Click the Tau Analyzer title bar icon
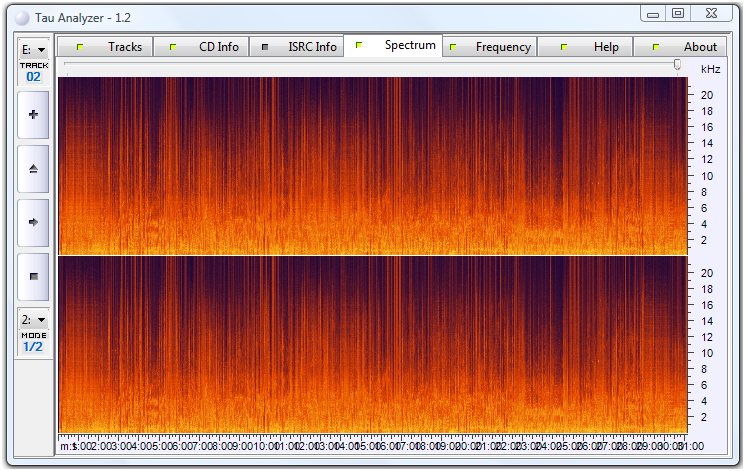Image resolution: width=745 pixels, height=471 pixels. 16,18
